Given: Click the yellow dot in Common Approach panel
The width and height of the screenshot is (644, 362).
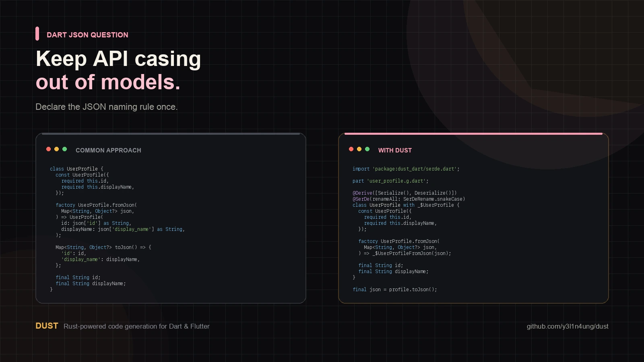Looking at the screenshot, I should 56,149.
